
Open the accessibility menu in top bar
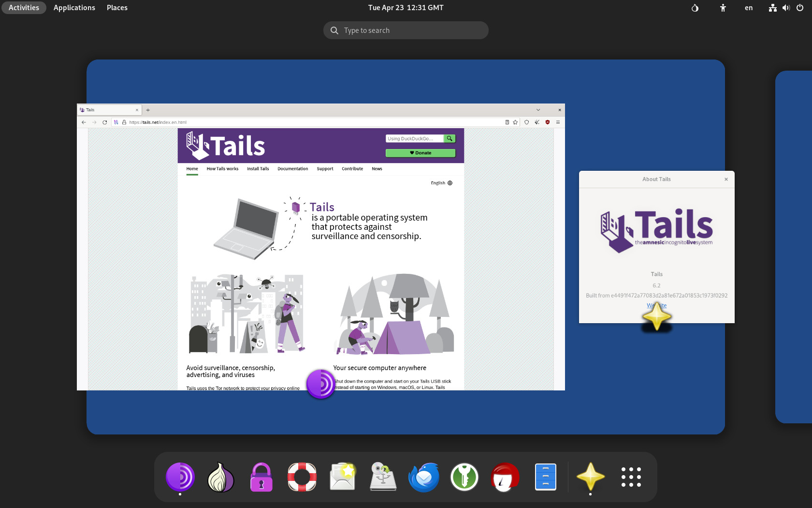point(723,8)
